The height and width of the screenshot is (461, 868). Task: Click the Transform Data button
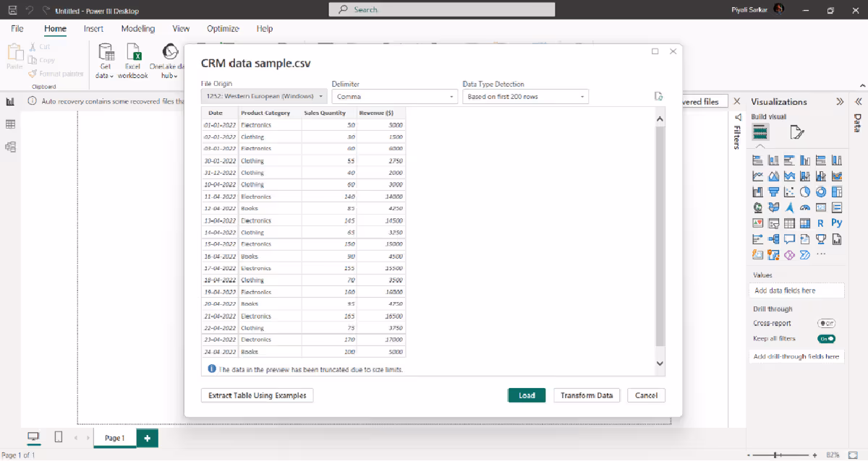coord(587,395)
